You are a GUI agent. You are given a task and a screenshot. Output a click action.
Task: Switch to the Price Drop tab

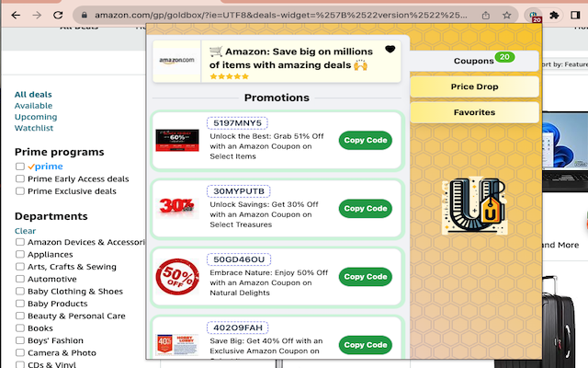pos(474,86)
